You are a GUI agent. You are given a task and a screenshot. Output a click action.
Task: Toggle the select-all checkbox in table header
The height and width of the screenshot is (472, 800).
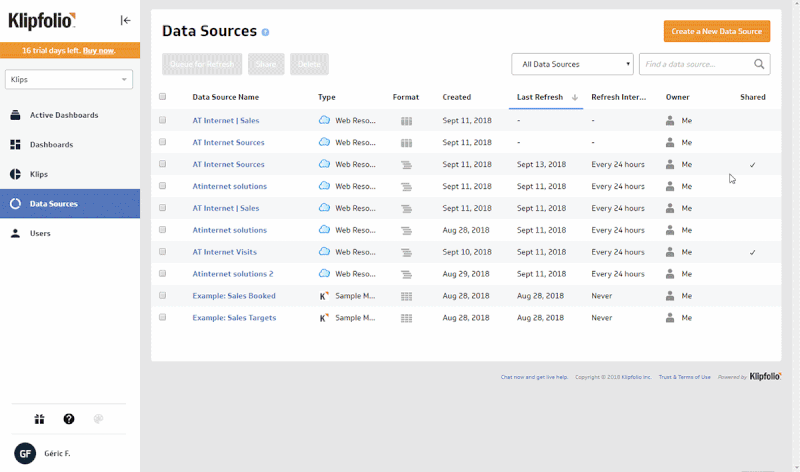[162, 97]
